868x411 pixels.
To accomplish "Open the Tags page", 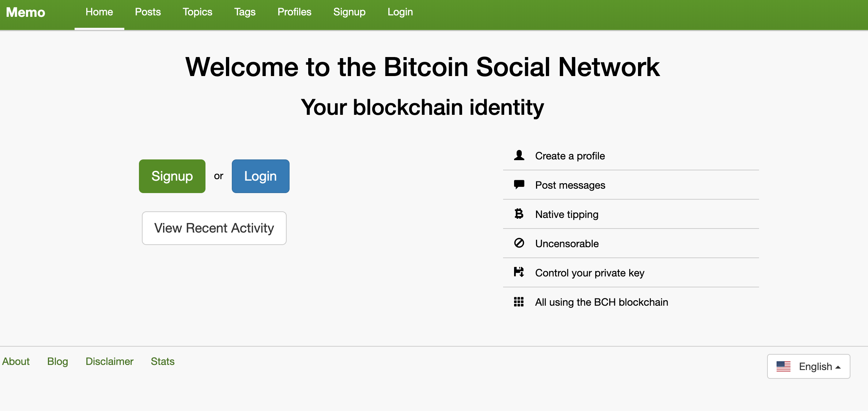I will (x=245, y=12).
